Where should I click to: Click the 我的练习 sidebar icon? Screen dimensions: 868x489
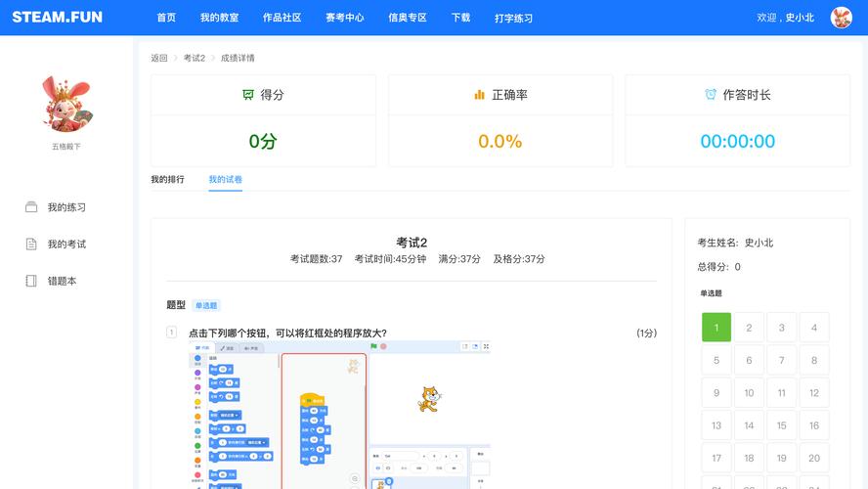coord(31,207)
